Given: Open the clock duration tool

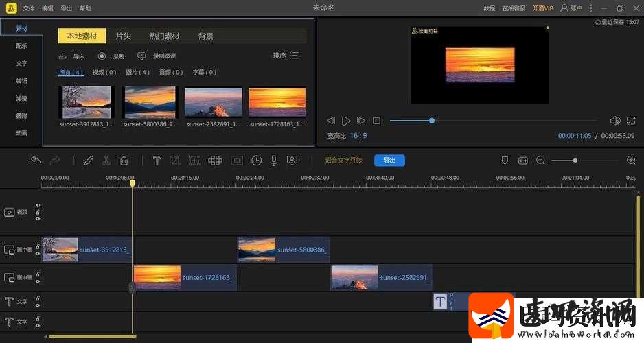Looking at the screenshot, I should 256,160.
